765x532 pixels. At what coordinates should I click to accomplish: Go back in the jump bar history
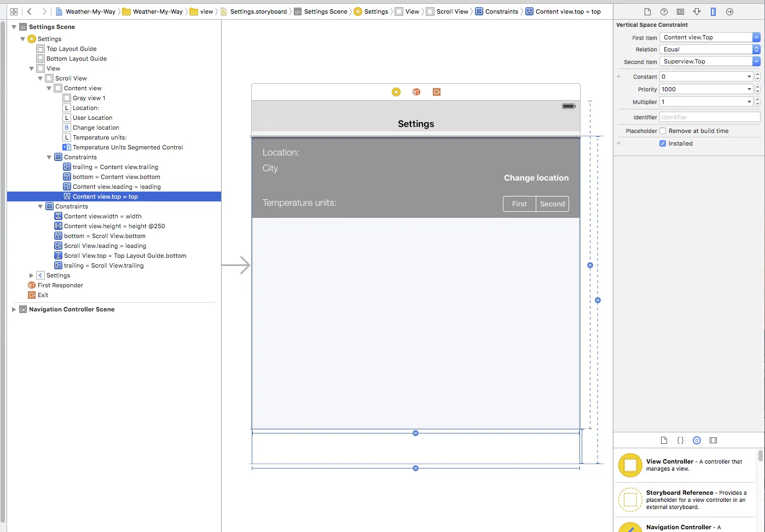point(30,11)
